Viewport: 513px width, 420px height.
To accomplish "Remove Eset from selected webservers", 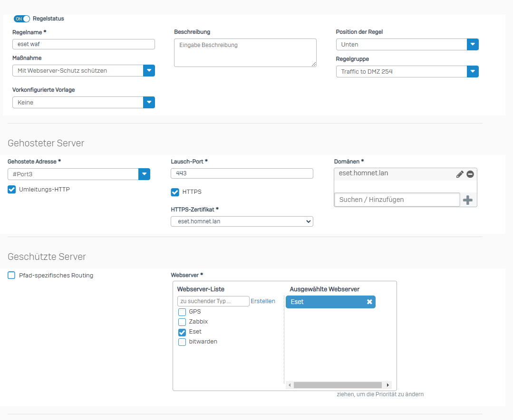I will pyautogui.click(x=369, y=302).
